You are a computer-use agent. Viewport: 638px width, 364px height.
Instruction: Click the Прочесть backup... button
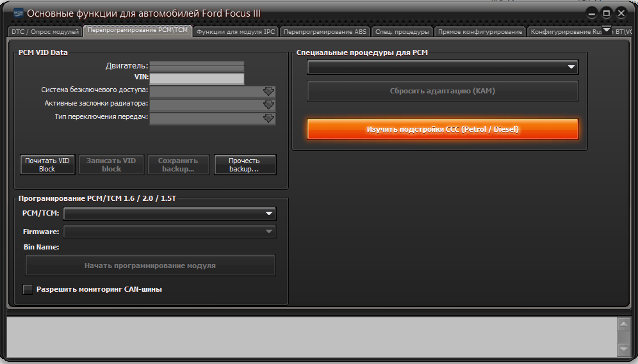(245, 165)
